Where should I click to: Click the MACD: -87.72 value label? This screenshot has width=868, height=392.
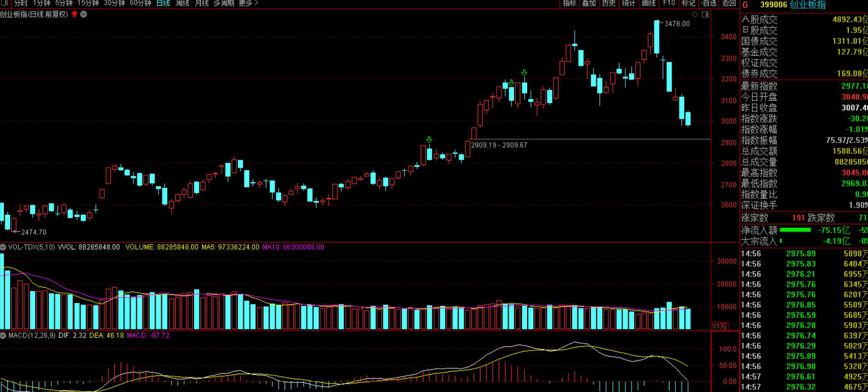click(148, 335)
